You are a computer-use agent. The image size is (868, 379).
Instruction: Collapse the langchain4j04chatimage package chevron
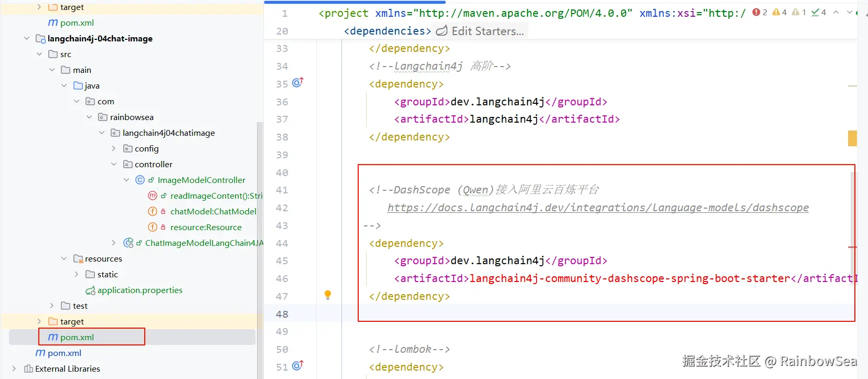(102, 133)
